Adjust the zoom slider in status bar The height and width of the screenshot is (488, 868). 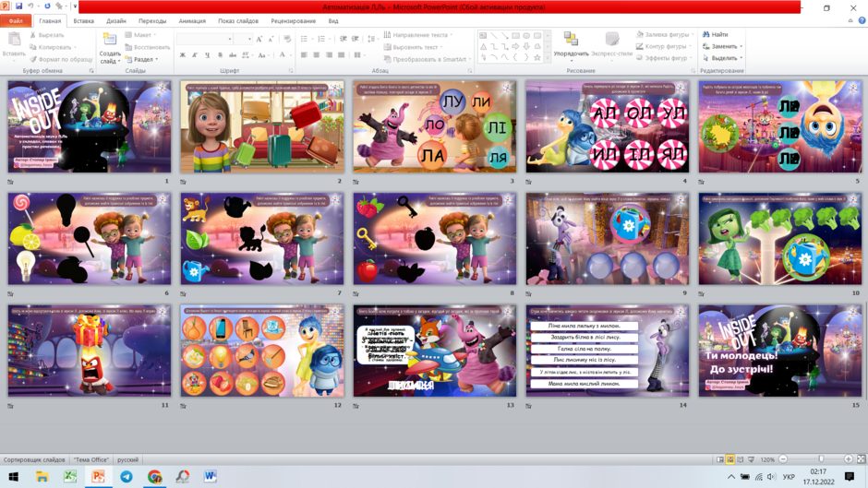[821, 459]
